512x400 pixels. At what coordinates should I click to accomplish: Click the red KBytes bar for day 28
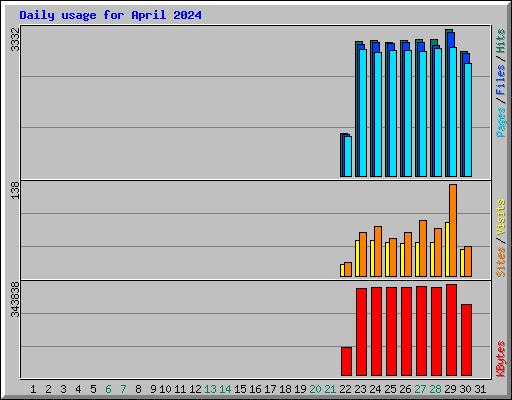coord(436,332)
